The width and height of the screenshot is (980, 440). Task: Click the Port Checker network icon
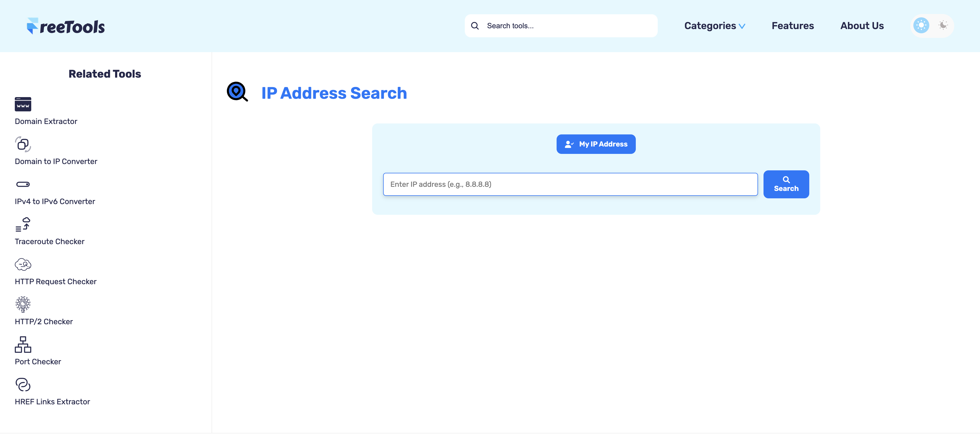[x=23, y=344]
